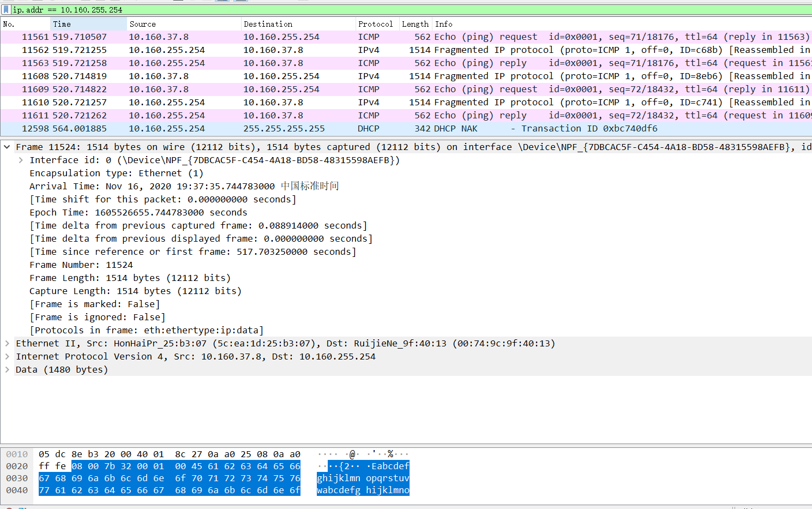
Task: Select the Capture Length line
Action: (x=135, y=291)
